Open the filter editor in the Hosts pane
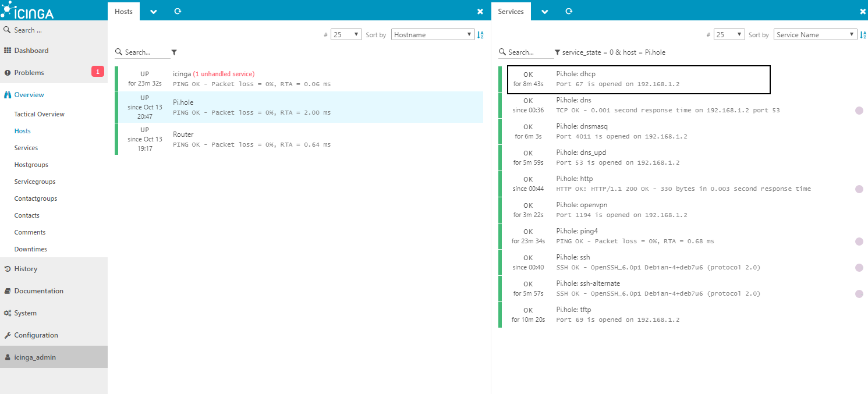Image resolution: width=868 pixels, height=394 pixels. 174,52
